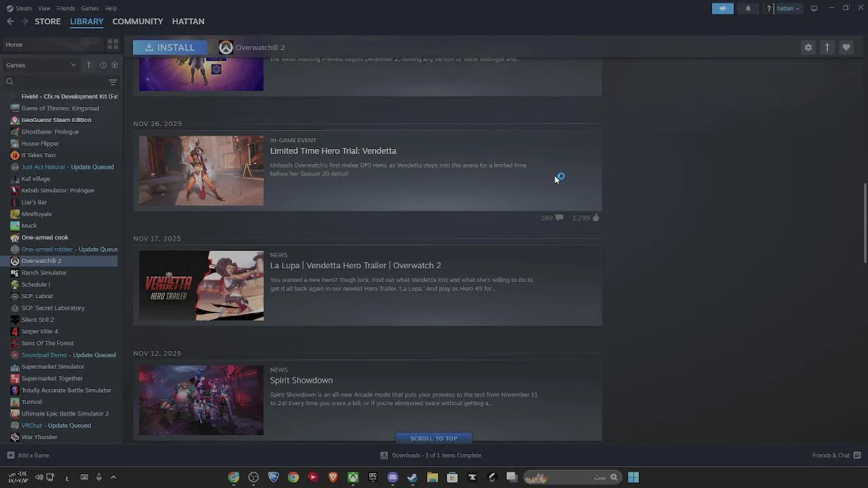868x488 pixels.
Task: Click Spirit Showdown thumbnail image
Action: [201, 400]
